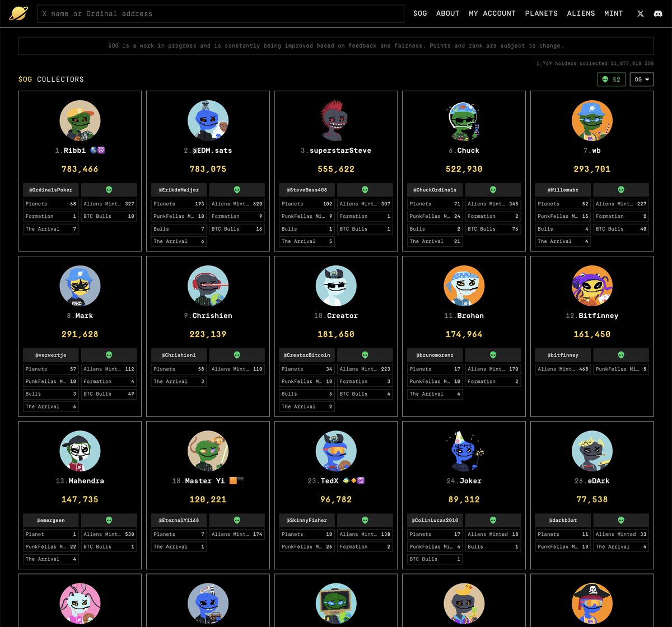Image resolution: width=672 pixels, height=627 pixels.
Task: Click eDArk's The Arrival 4 stat
Action: pyautogui.click(x=621, y=546)
